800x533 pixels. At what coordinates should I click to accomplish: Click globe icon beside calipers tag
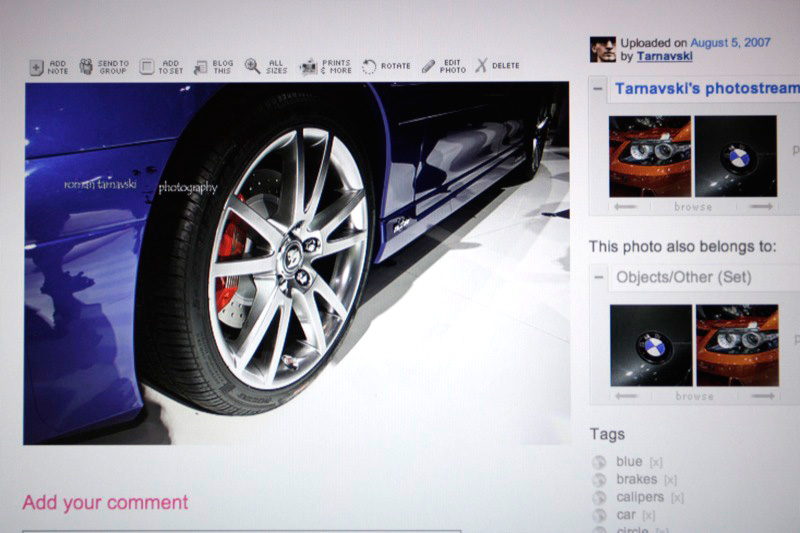(x=599, y=498)
